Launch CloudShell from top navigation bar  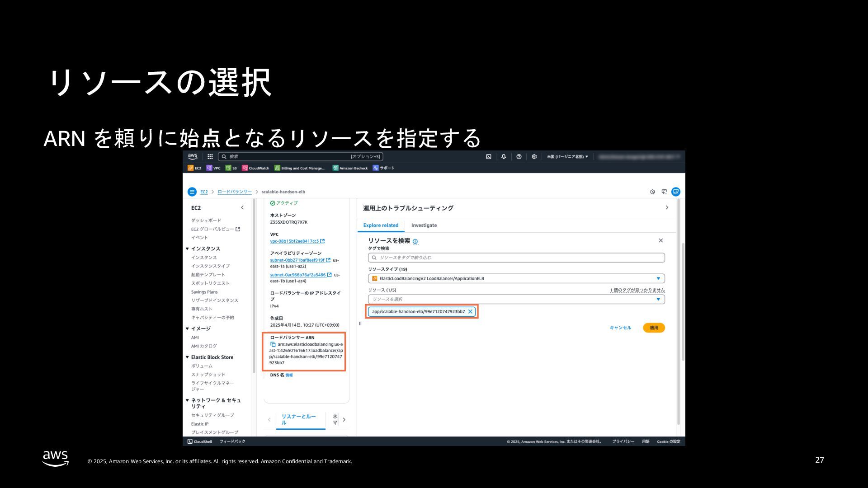pyautogui.click(x=488, y=157)
